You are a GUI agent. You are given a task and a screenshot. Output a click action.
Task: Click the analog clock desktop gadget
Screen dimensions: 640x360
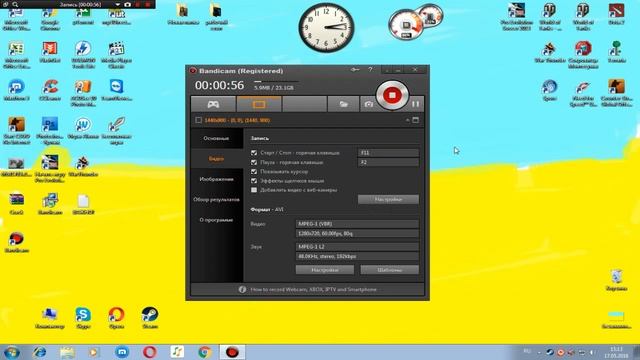326,28
